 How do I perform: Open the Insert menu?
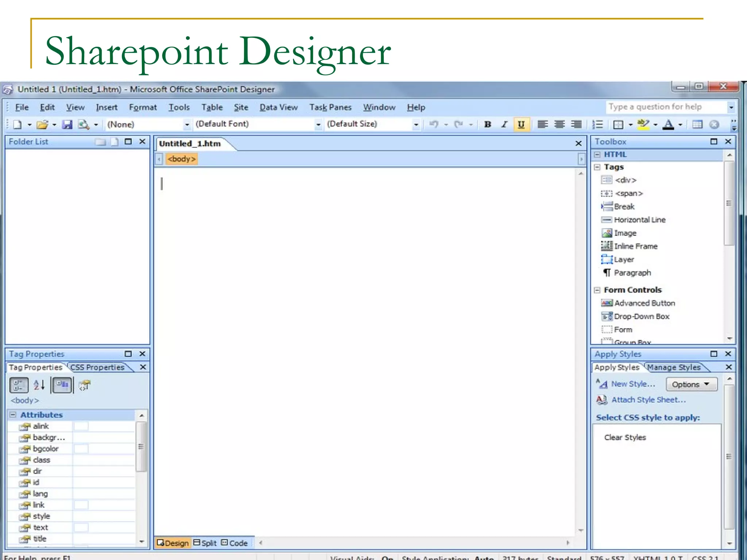pyautogui.click(x=107, y=107)
